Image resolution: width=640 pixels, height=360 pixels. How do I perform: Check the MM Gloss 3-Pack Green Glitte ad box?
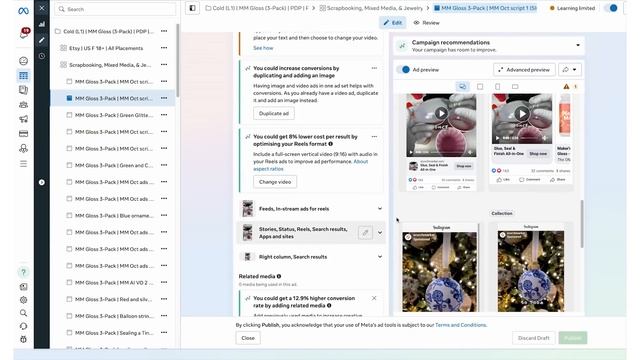point(69,115)
